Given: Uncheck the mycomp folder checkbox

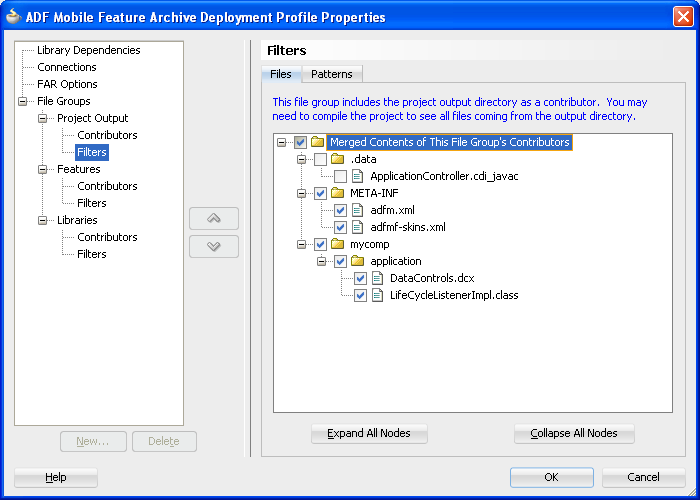Looking at the screenshot, I should click(320, 245).
